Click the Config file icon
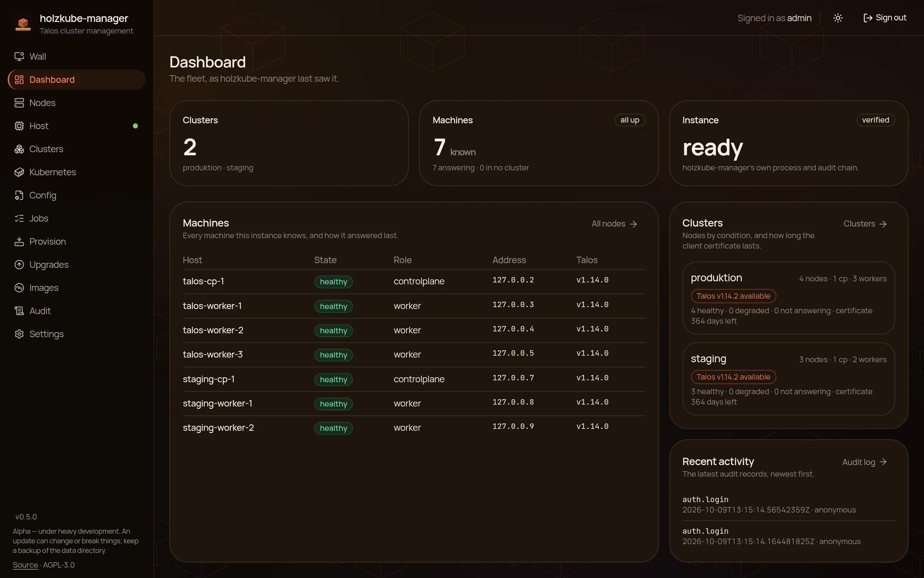The width and height of the screenshot is (924, 578). point(19,195)
